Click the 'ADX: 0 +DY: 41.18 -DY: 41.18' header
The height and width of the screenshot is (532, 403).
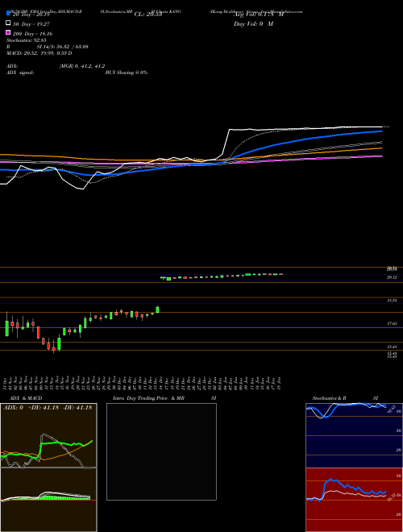48,408
